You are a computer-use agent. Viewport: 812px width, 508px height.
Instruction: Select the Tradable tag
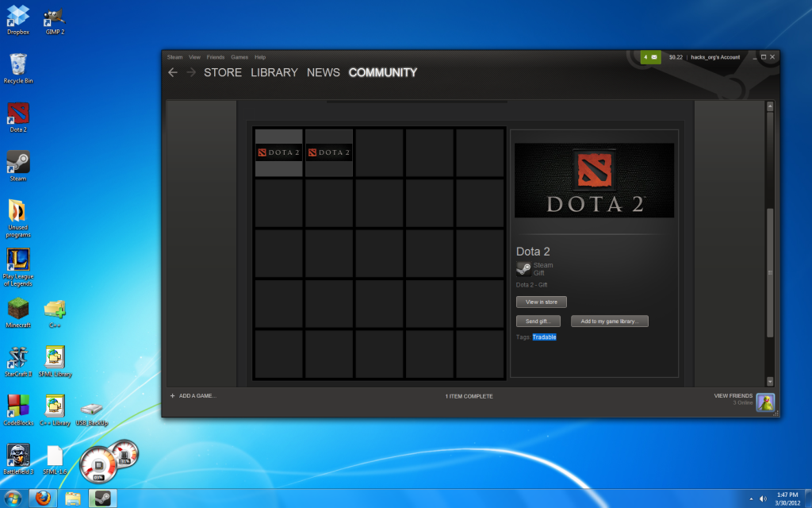pyautogui.click(x=544, y=337)
